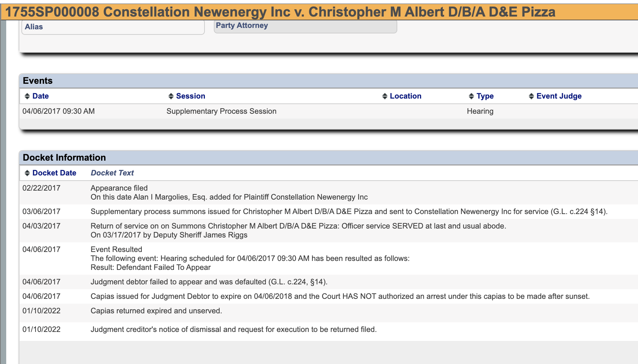Sort events by the Date header link

(40, 96)
